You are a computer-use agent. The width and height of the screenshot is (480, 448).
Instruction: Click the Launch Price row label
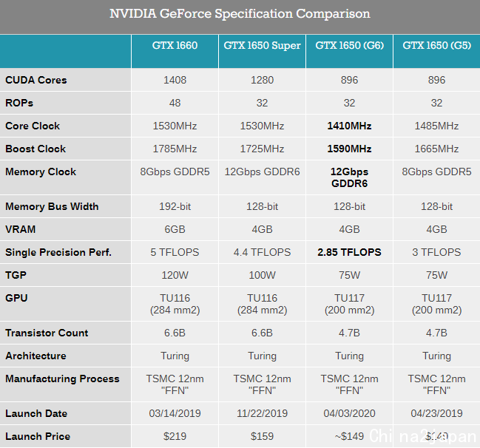38,436
